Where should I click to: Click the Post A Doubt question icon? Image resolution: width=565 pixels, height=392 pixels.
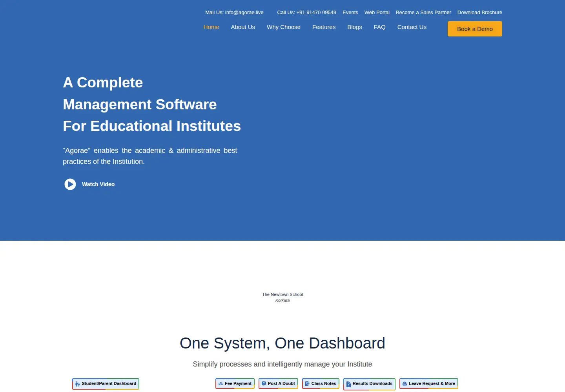[264, 384]
